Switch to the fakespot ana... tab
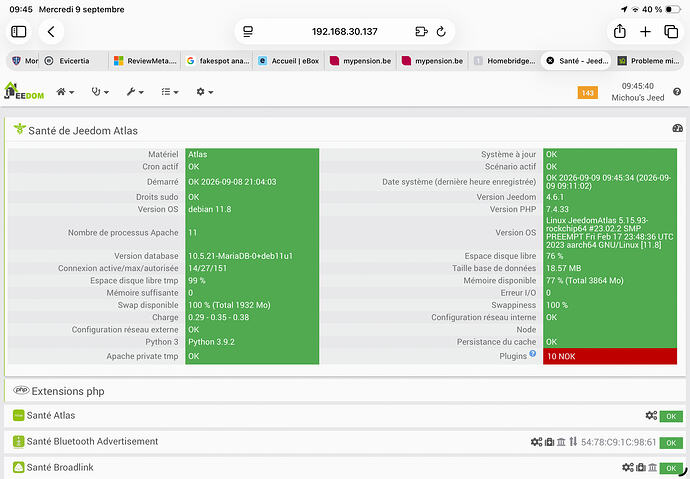Viewport: 690px width, 479px height. [x=217, y=61]
